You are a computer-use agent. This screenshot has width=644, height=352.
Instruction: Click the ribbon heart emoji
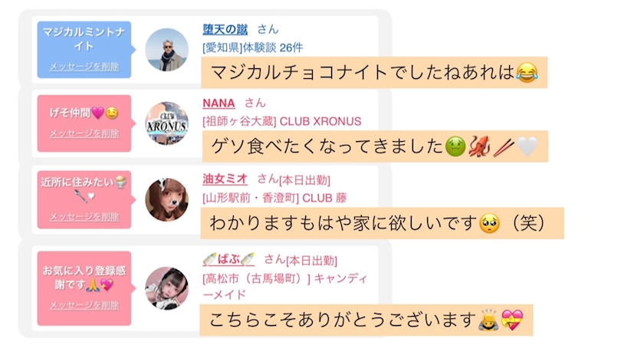(512, 321)
